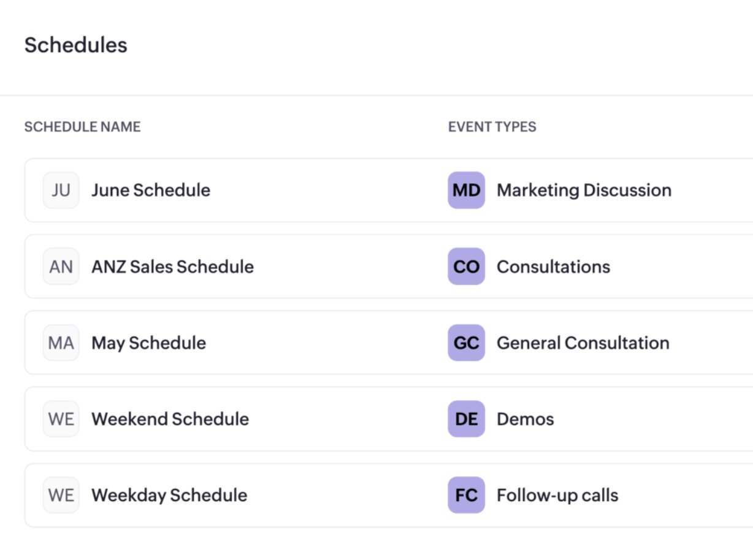Click the JU avatar icon for June Schedule
The width and height of the screenshot is (753, 560).
[61, 190]
